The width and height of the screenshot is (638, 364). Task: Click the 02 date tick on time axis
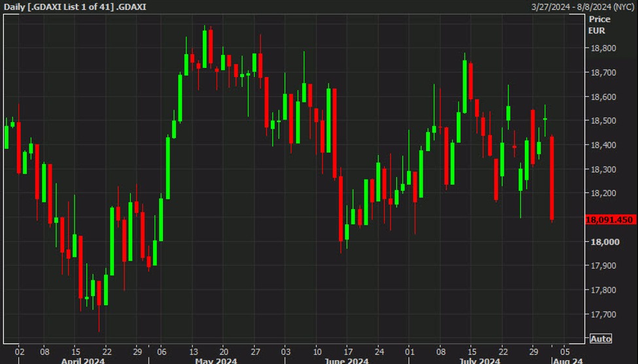pyautogui.click(x=20, y=352)
